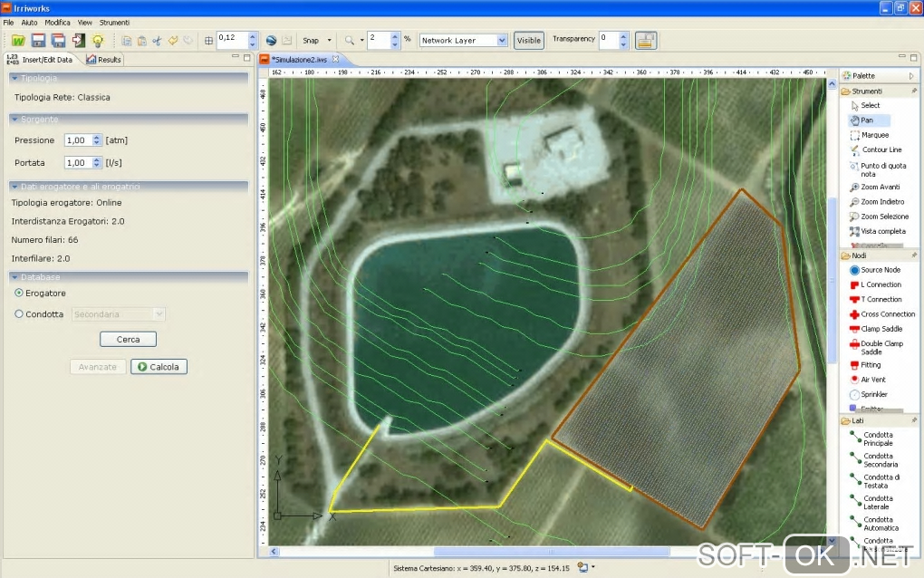Click the yellow Undo arrow icon
Viewport: 924px width, 578px height.
[173, 41]
